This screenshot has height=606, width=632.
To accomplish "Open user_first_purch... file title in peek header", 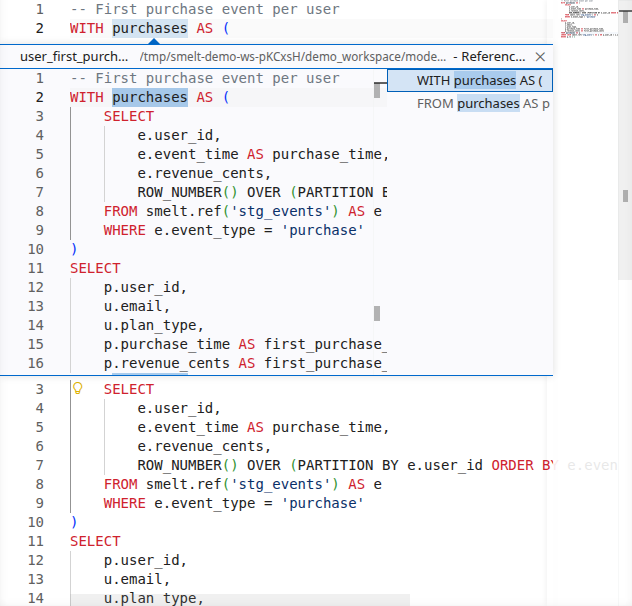I will tap(75, 57).
